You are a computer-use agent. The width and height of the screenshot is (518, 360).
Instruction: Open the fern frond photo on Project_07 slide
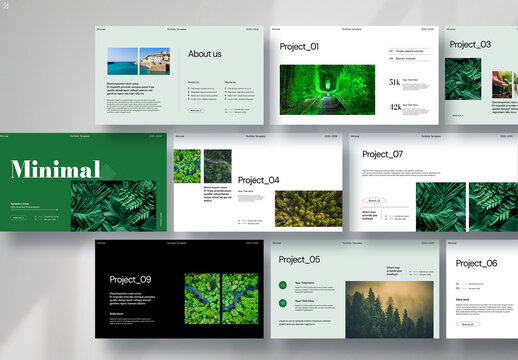pyautogui.click(x=493, y=207)
